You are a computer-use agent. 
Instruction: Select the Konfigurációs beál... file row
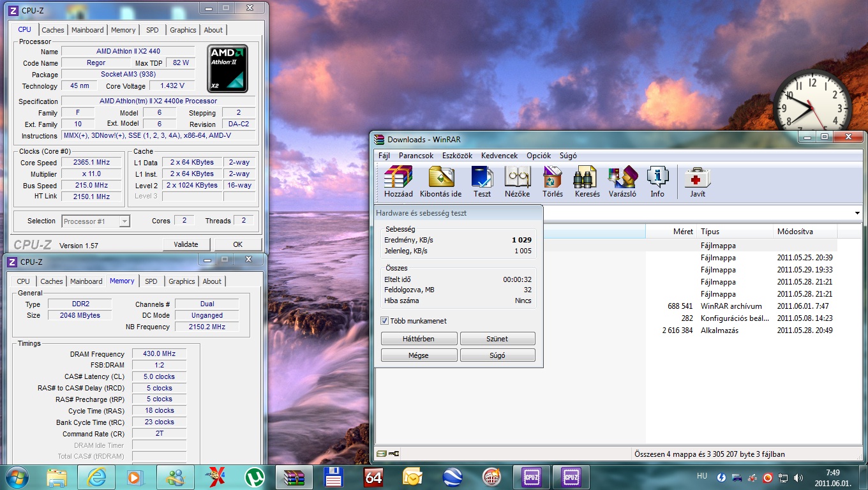[x=606, y=318]
